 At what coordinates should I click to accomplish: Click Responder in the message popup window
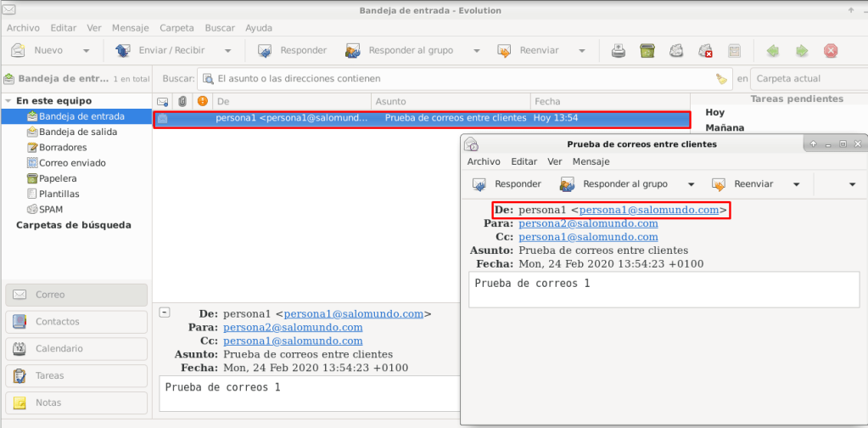[507, 184]
